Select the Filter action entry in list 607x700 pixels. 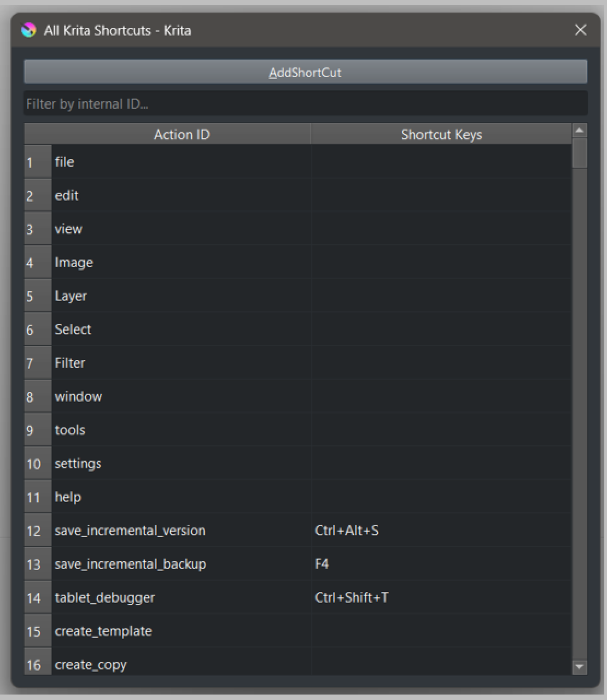[70, 363]
